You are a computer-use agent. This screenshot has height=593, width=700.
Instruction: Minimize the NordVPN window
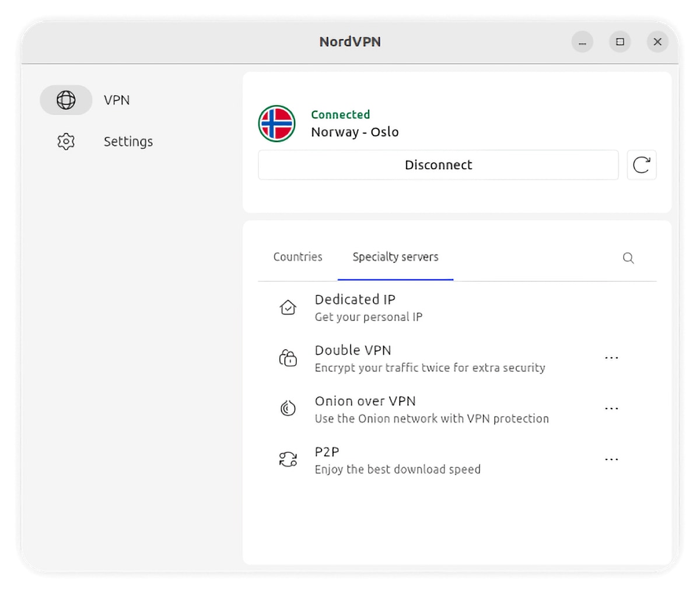[x=582, y=42]
